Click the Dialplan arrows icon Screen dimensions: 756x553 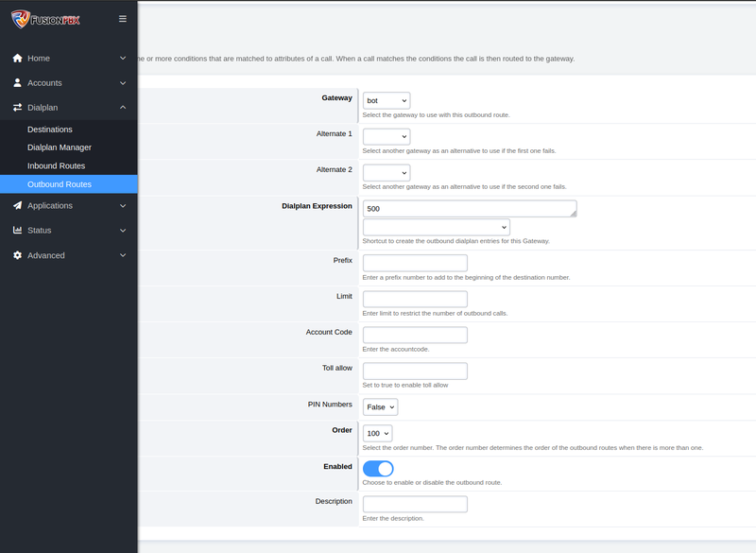click(17, 108)
